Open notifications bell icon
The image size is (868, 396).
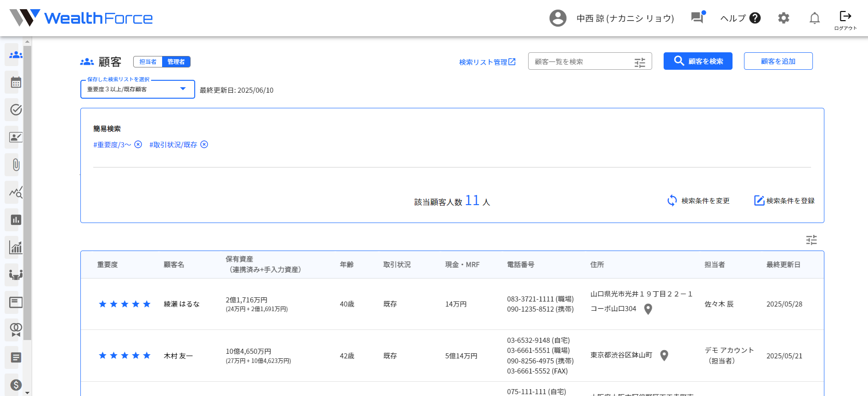point(814,18)
